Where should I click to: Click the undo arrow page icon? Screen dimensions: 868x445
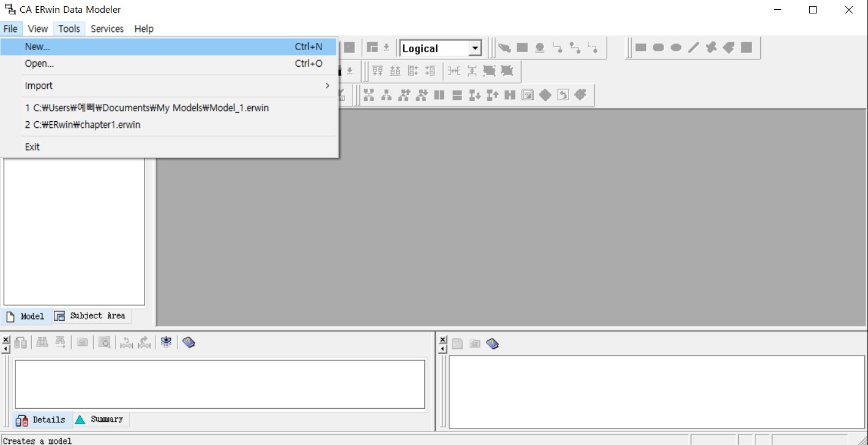(563, 95)
